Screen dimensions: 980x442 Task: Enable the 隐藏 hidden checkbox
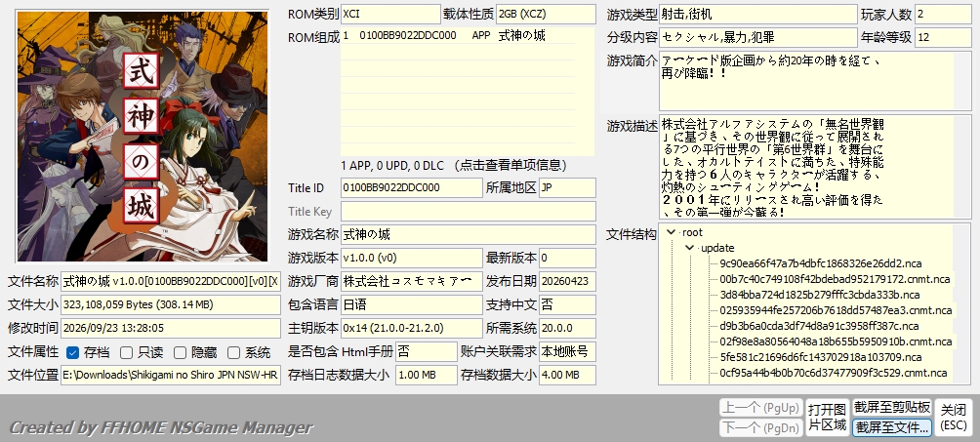tap(180, 352)
